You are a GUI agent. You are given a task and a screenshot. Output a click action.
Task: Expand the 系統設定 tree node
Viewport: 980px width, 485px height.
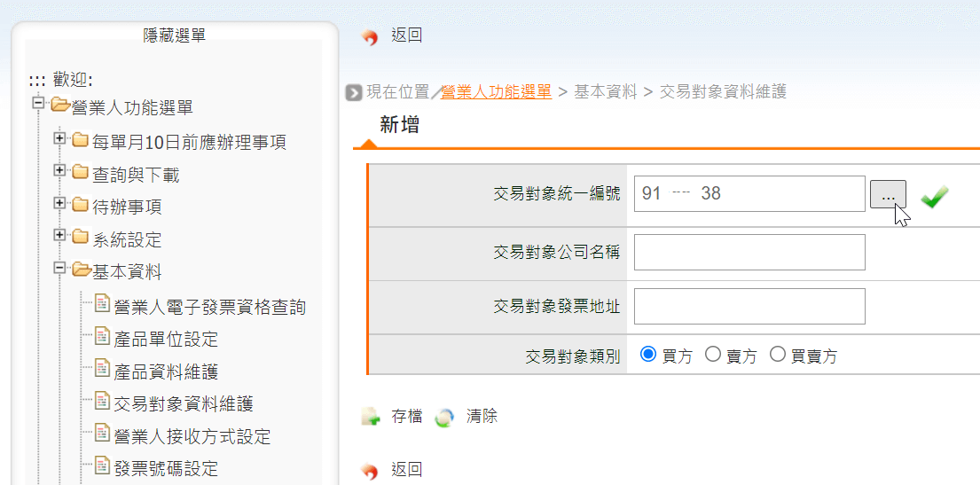59,235
